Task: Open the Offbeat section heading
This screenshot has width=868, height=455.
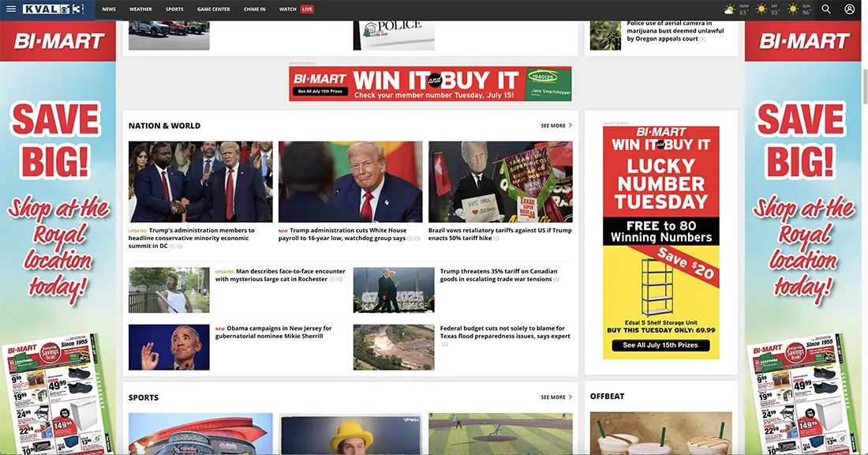Action: coord(608,397)
